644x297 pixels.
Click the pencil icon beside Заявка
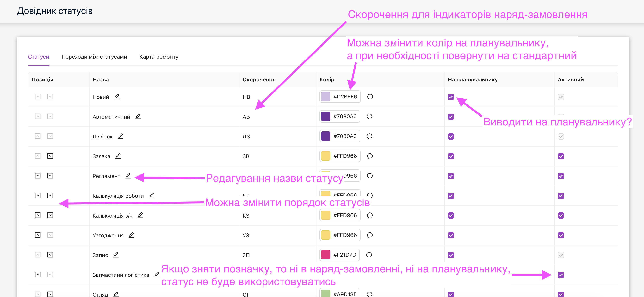118,156
